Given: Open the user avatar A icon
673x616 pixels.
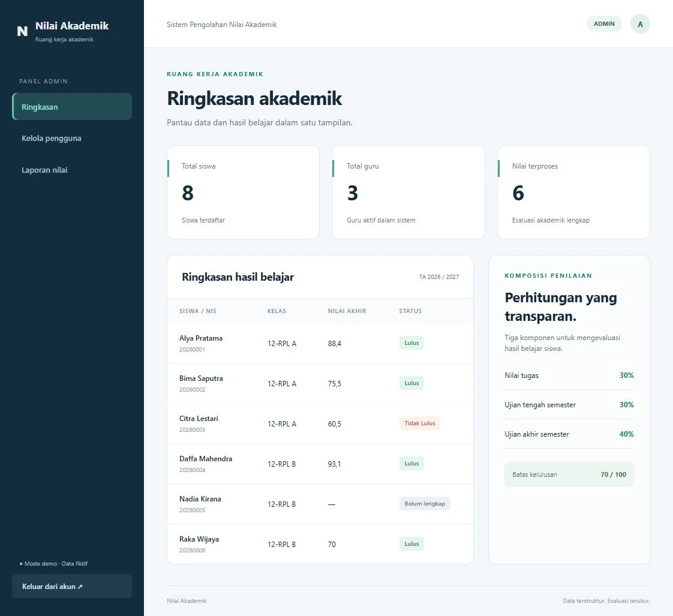Looking at the screenshot, I should [640, 24].
